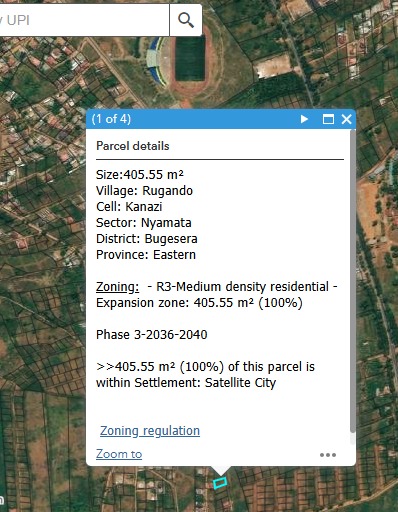Click the underlined Zoning: label
The image size is (398, 512).
click(x=117, y=287)
